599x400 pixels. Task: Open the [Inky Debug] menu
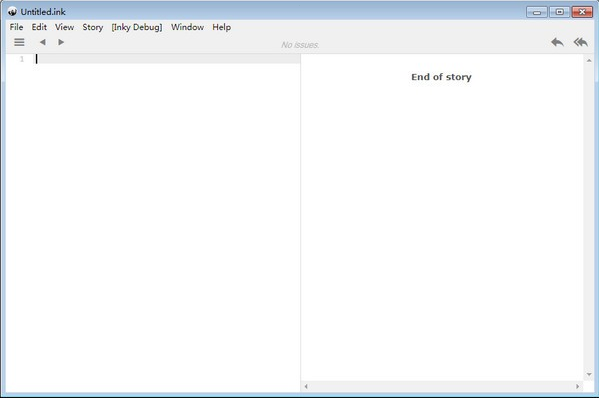click(x=137, y=27)
